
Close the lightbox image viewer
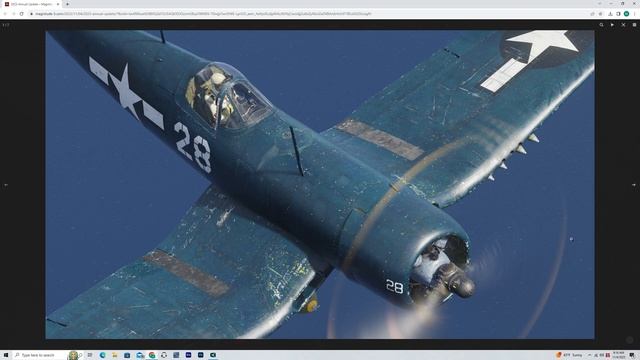(x=623, y=25)
